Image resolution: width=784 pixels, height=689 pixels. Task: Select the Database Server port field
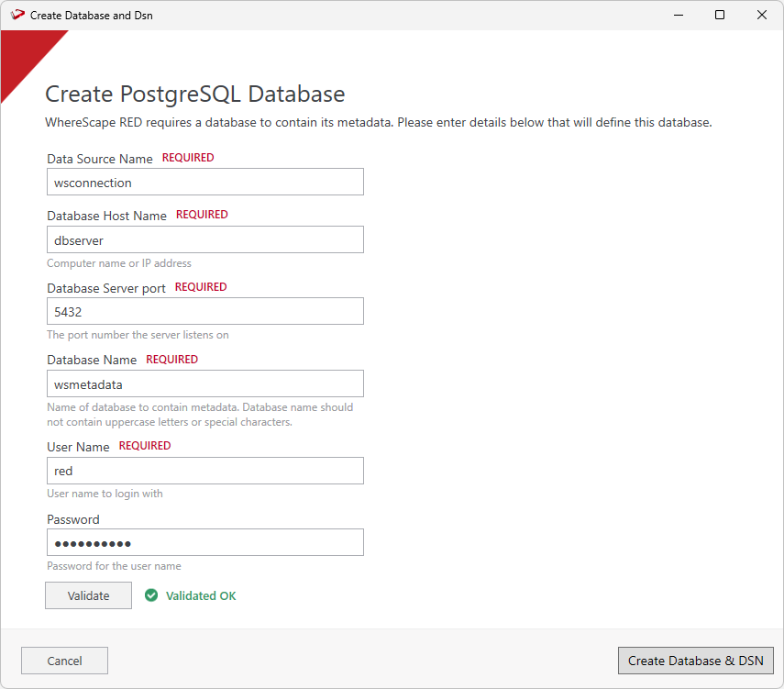[x=205, y=311]
